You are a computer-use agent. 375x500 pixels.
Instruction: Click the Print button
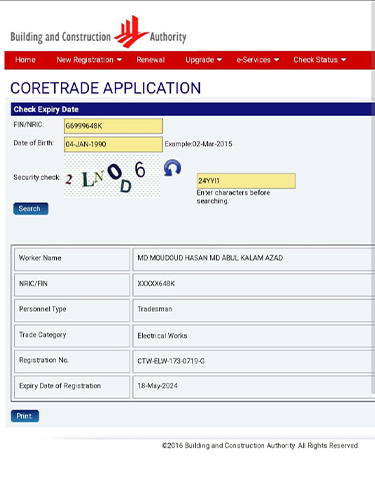point(25,416)
